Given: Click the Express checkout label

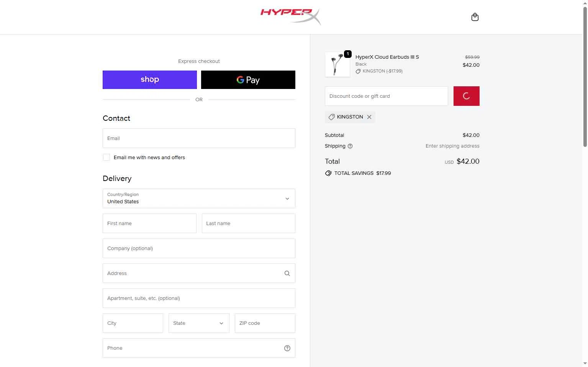Looking at the screenshot, I should coord(199,61).
